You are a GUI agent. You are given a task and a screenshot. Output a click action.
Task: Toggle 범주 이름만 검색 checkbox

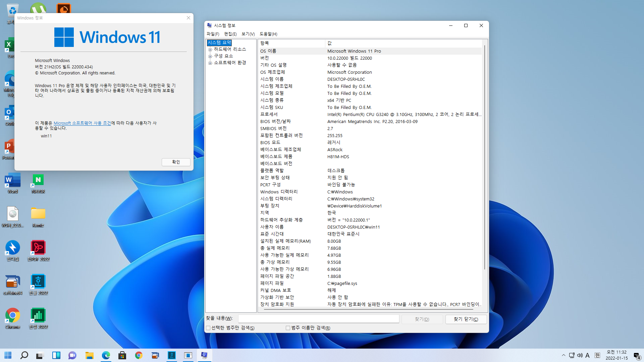[x=288, y=328]
